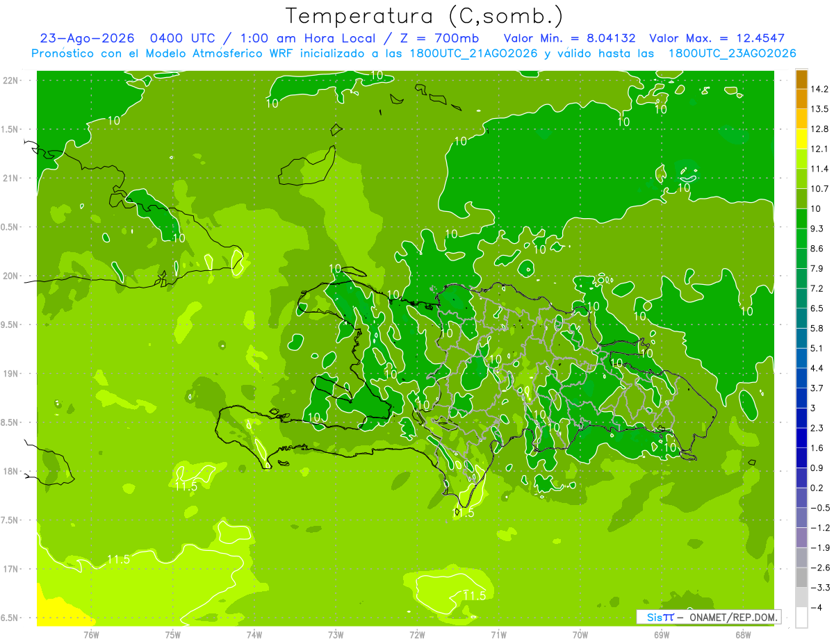Click the 'Temperatura (C,somb.)' map title
The width and height of the screenshot is (834, 644).
pos(425,16)
